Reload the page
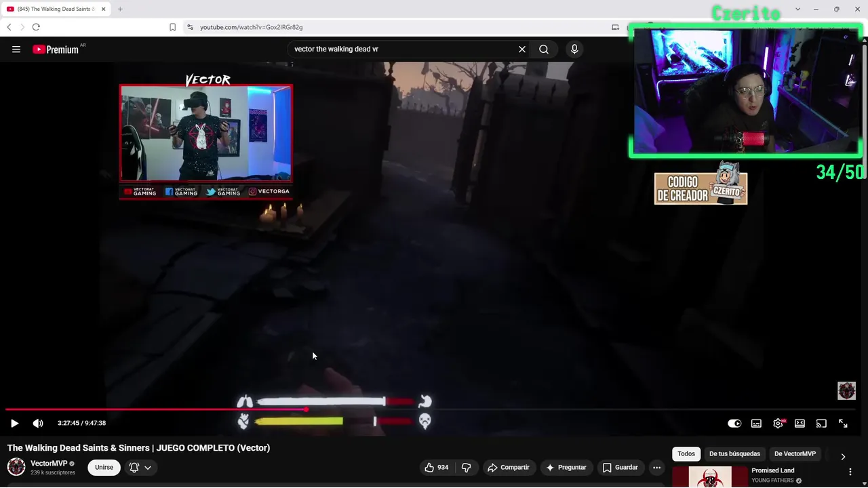Viewport: 868px width, 488px height. 36,27
